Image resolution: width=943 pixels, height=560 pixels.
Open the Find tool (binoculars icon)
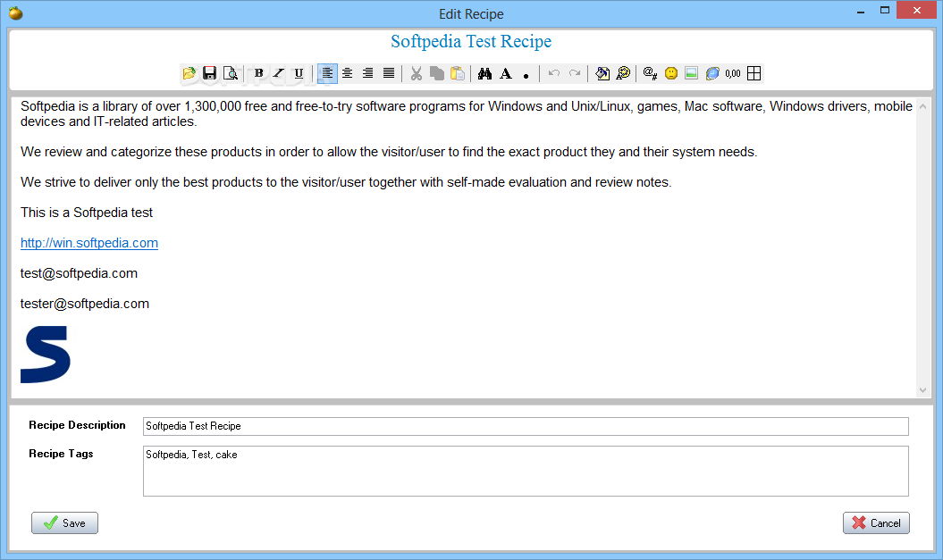click(483, 73)
